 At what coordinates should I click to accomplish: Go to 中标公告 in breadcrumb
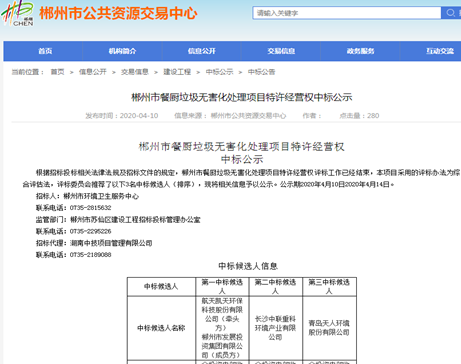pos(261,72)
